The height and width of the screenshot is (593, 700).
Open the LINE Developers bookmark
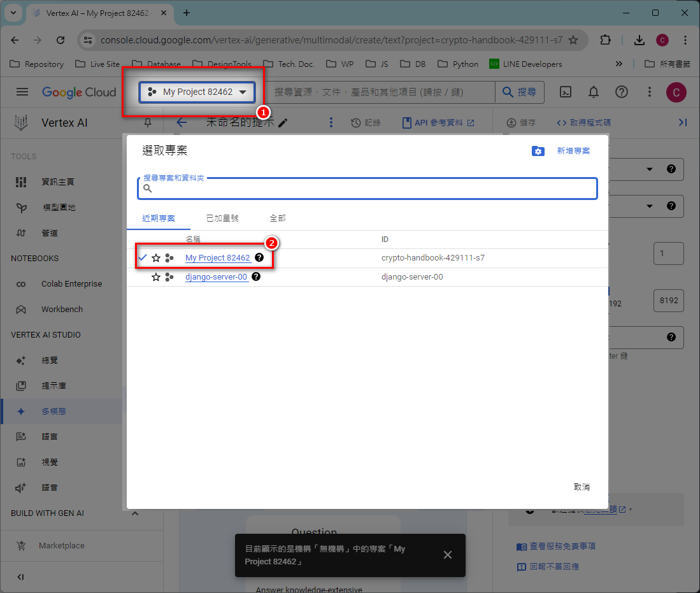[525, 64]
